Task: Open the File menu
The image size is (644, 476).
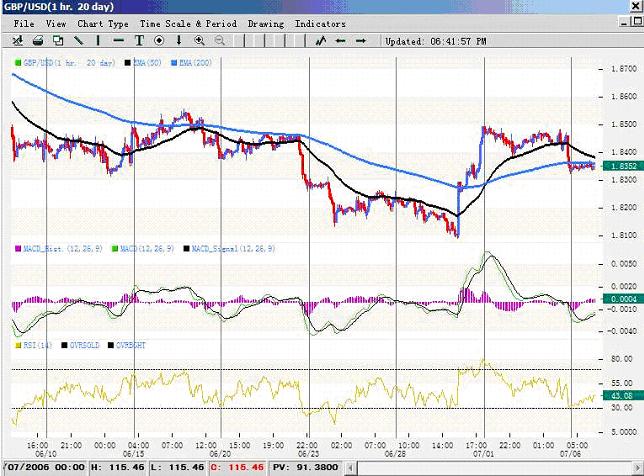Action: point(24,23)
